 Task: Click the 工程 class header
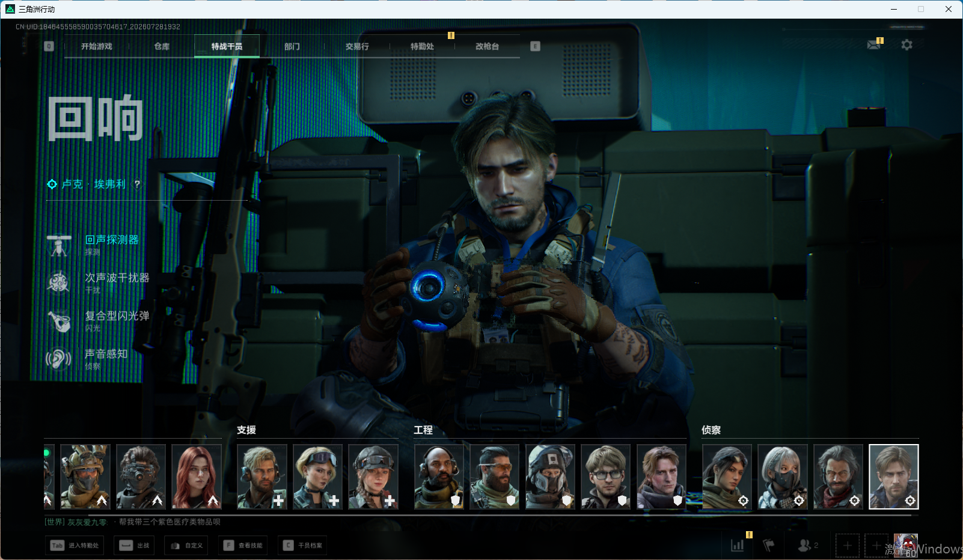(423, 430)
